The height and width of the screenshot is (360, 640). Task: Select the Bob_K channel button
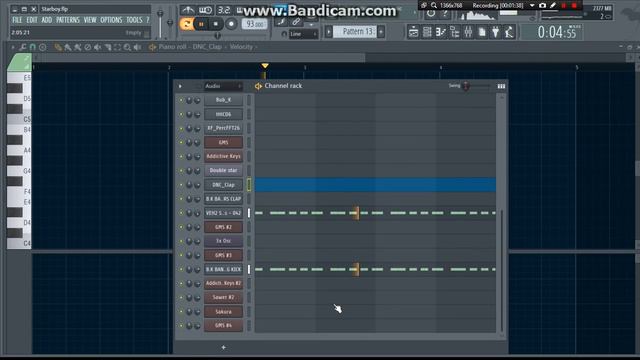(223, 100)
